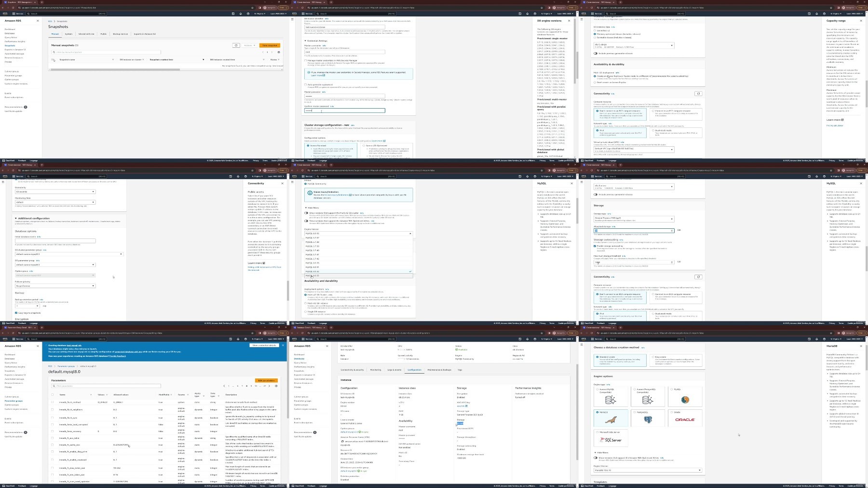Open Learn more link in Capacity range panel
The width and height of the screenshot is (868, 488).
(x=835, y=120)
